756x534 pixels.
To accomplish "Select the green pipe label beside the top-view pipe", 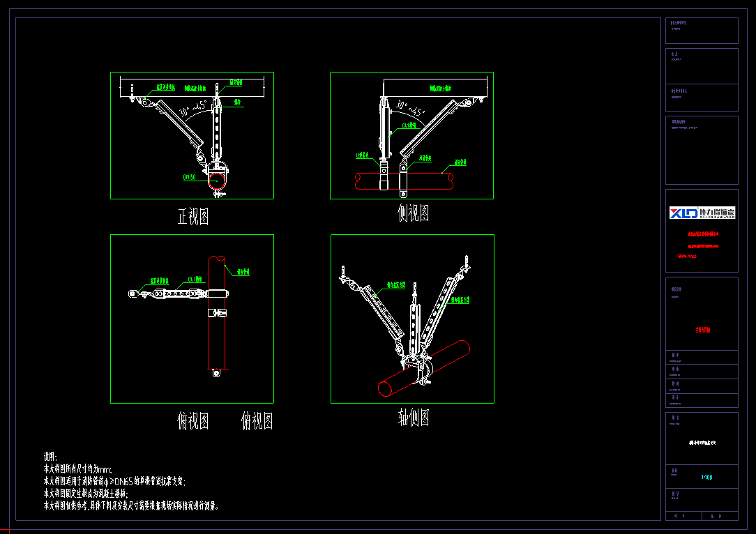I will [x=243, y=272].
